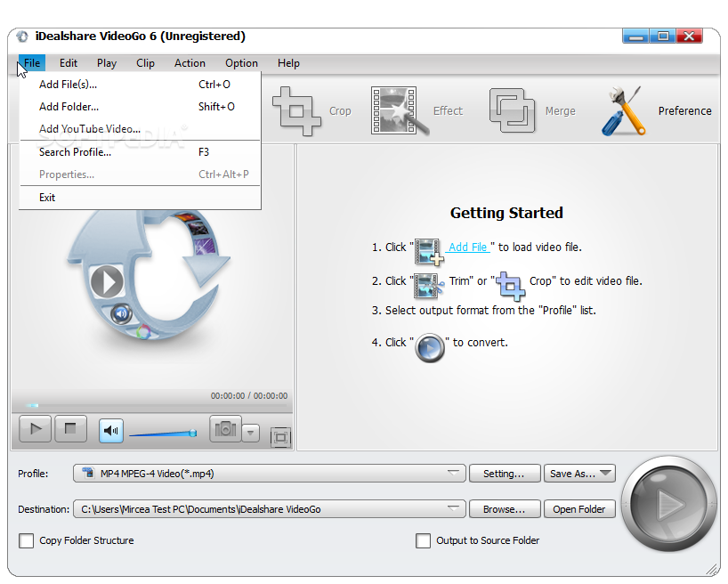Open the Help menu
Screen dimensions: 728x584
click(x=288, y=63)
